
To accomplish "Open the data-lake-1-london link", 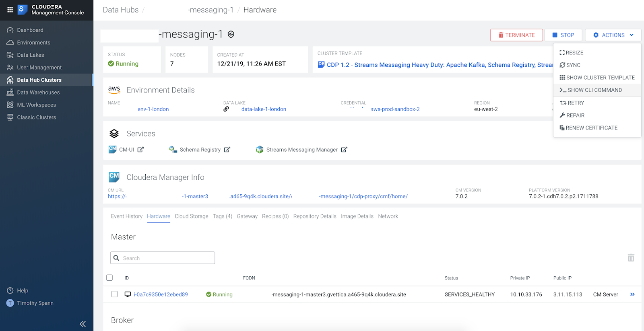I will (x=264, y=109).
